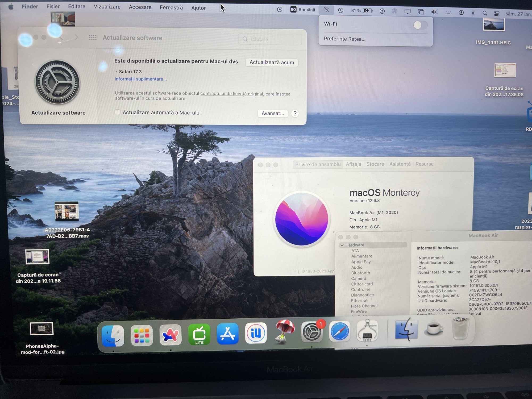Click the Bluetooth menu bar icon

[473, 13]
